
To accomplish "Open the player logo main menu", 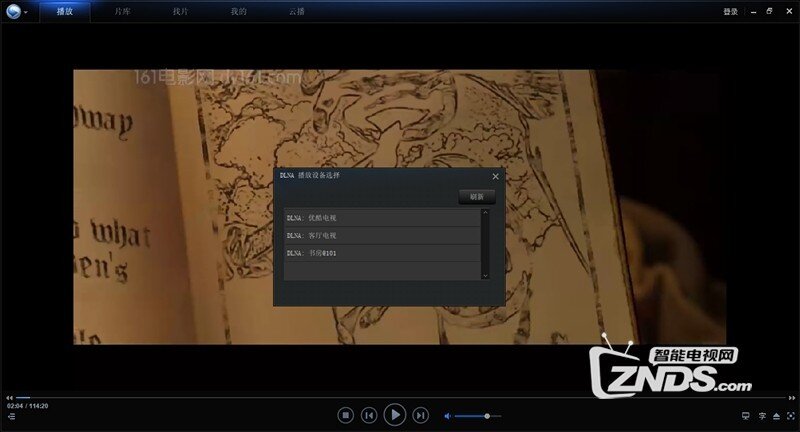I will point(16,11).
